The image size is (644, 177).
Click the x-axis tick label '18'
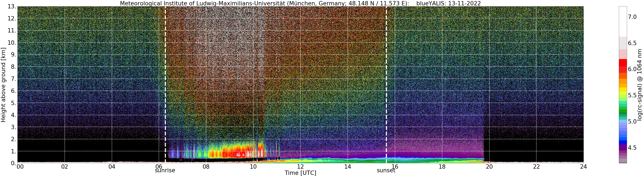click(442, 167)
